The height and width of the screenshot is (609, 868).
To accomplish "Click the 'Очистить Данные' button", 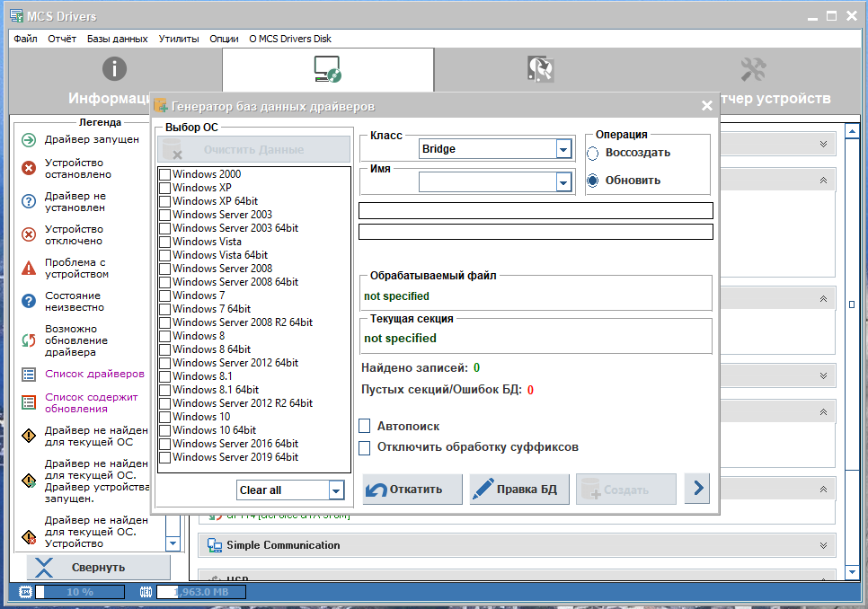I will click(253, 149).
